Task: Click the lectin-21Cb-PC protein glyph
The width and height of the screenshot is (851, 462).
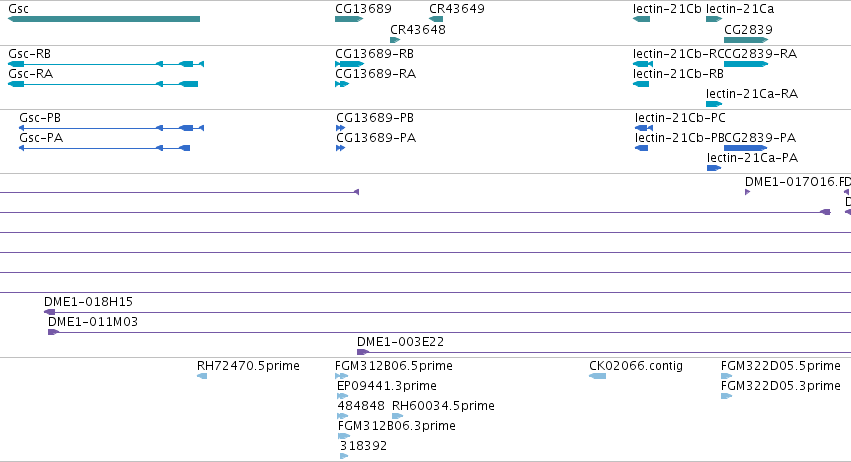Action: pos(644,128)
